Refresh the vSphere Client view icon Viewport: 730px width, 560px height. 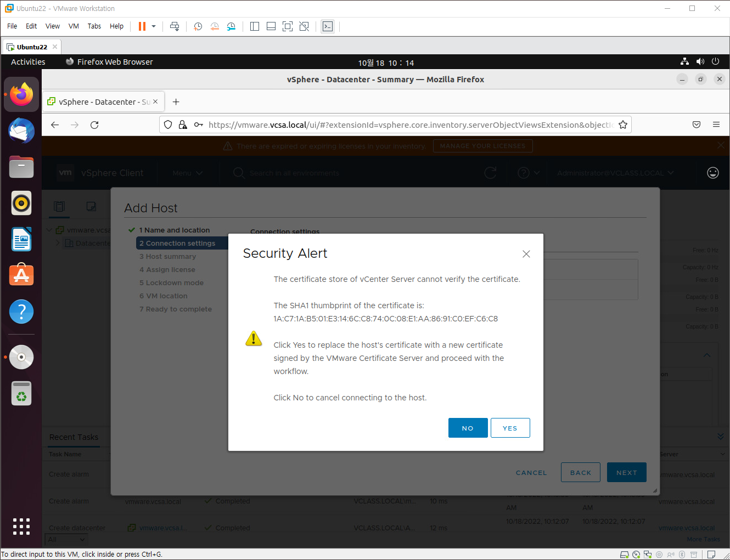490,173
